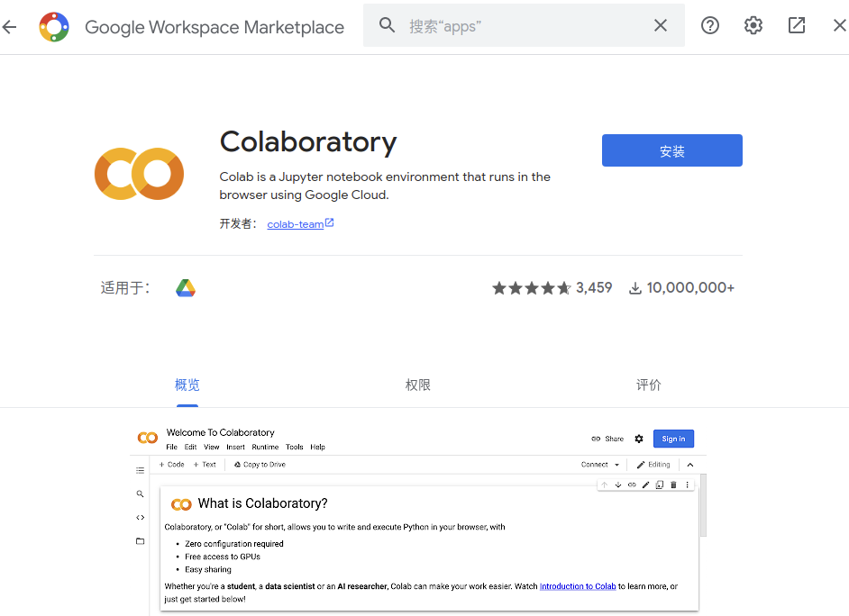This screenshot has width=849, height=616.
Task: Click the blue 安装 install button
Action: point(672,150)
